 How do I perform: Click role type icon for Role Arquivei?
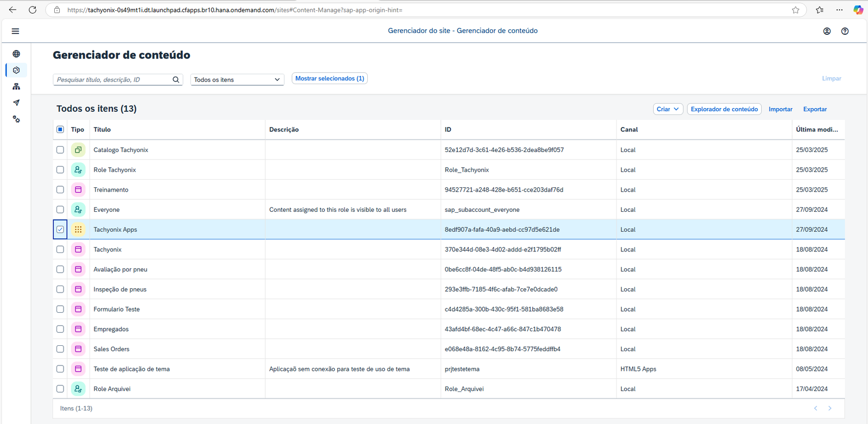click(x=78, y=389)
